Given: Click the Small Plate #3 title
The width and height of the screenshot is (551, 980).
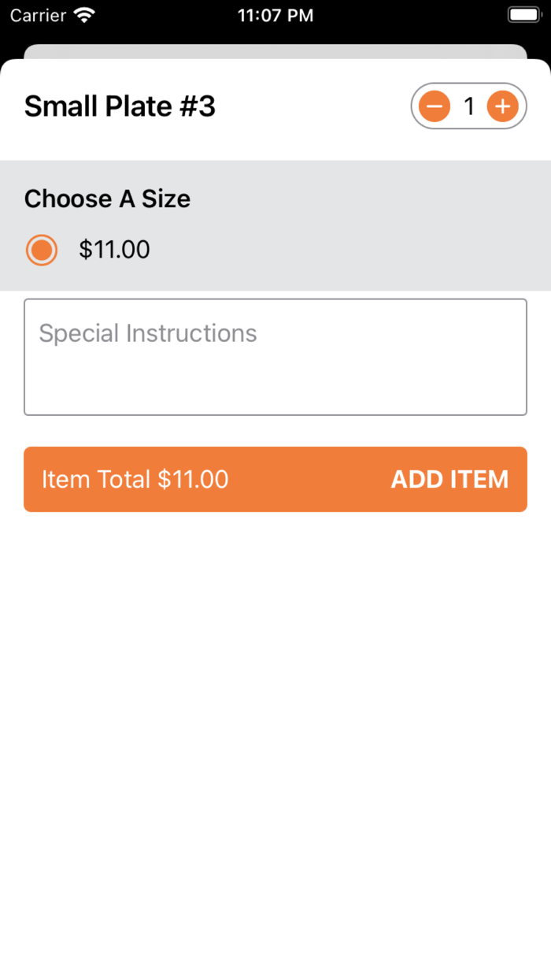Looking at the screenshot, I should (x=120, y=106).
